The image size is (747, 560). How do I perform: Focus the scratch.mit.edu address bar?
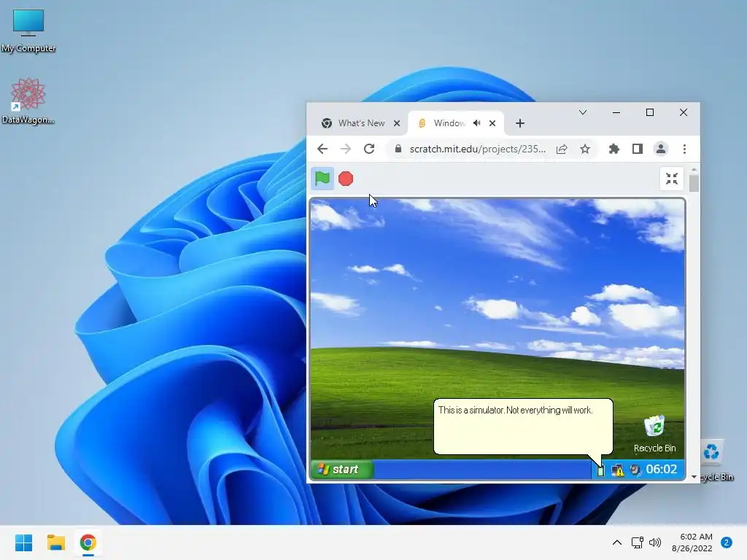coord(477,149)
